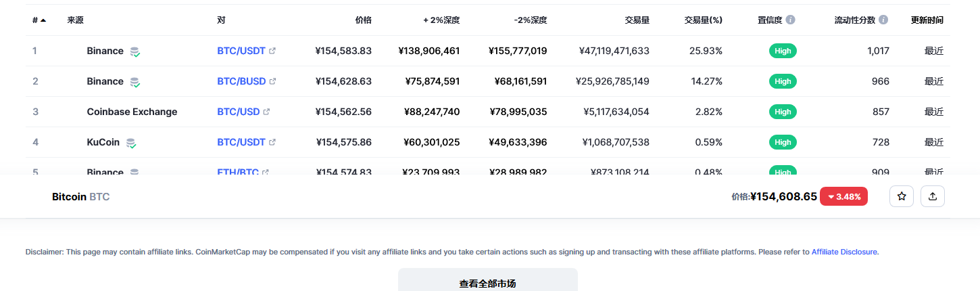The width and height of the screenshot is (980, 291).
Task: Open the KuCoin BTC/USDT pair link
Action: click(241, 142)
